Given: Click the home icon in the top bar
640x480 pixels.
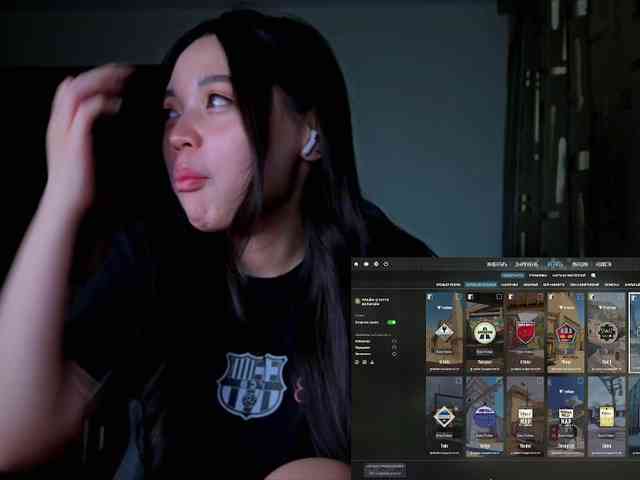Looking at the screenshot, I should [357, 264].
